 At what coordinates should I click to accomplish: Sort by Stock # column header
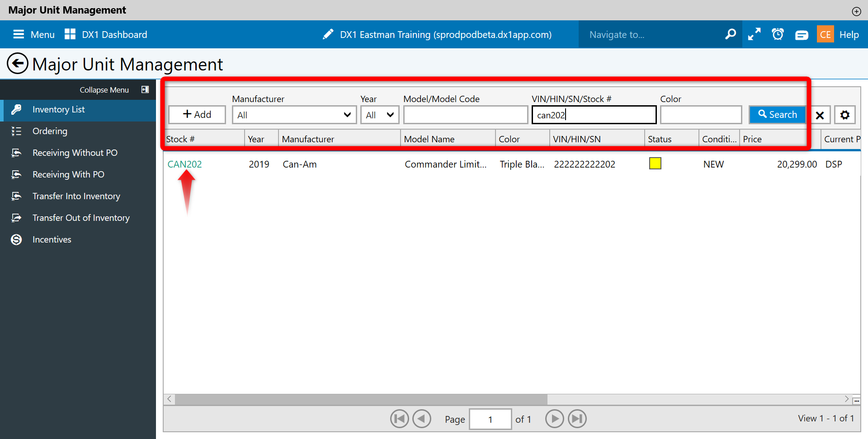click(204, 139)
